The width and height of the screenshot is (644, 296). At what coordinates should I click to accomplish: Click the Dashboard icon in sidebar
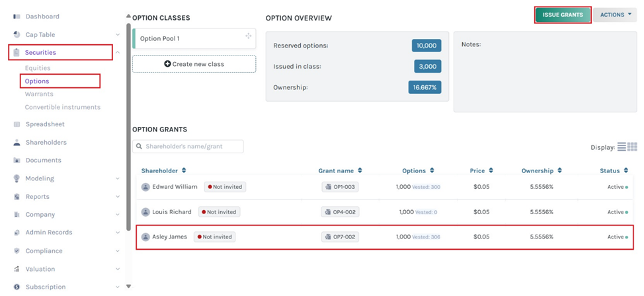tap(17, 17)
